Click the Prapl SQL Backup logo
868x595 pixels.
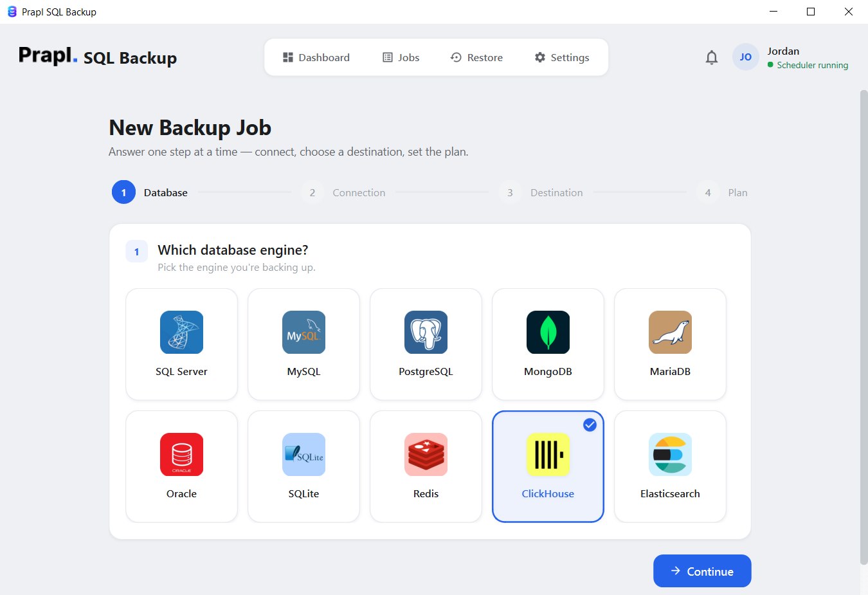coord(98,57)
